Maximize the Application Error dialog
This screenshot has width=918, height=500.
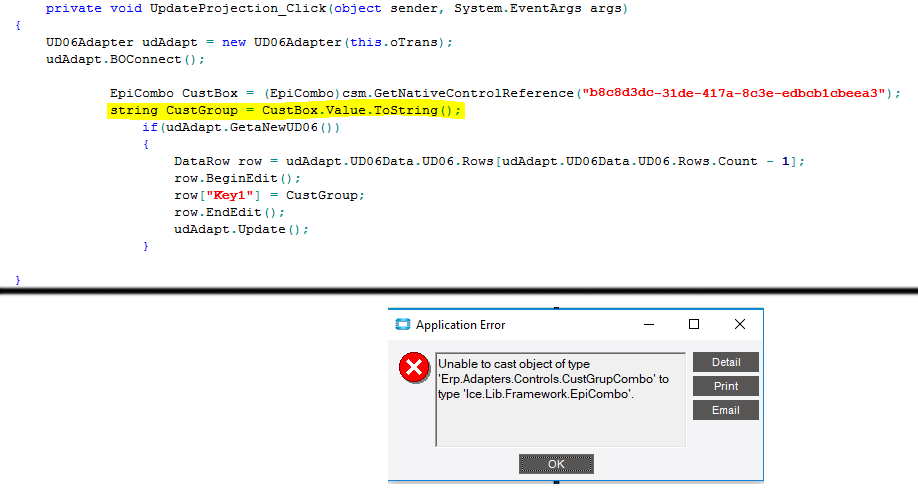click(694, 324)
